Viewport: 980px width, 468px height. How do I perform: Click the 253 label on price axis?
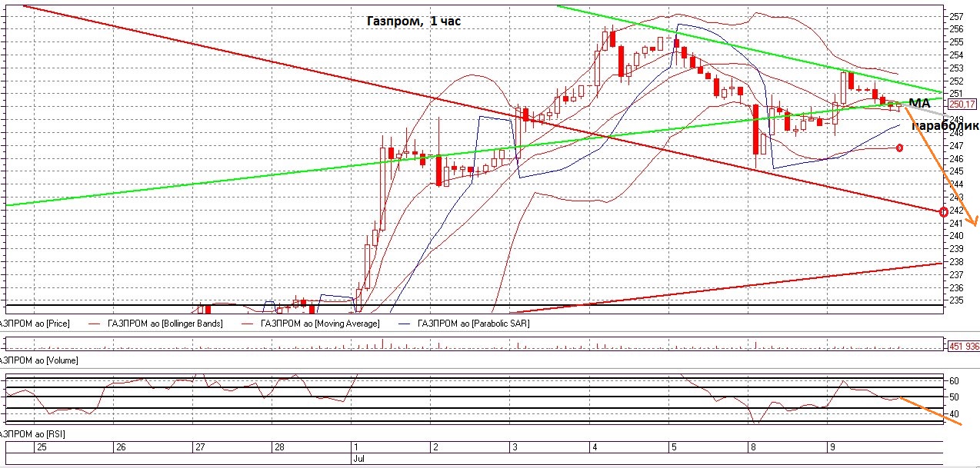(x=956, y=68)
